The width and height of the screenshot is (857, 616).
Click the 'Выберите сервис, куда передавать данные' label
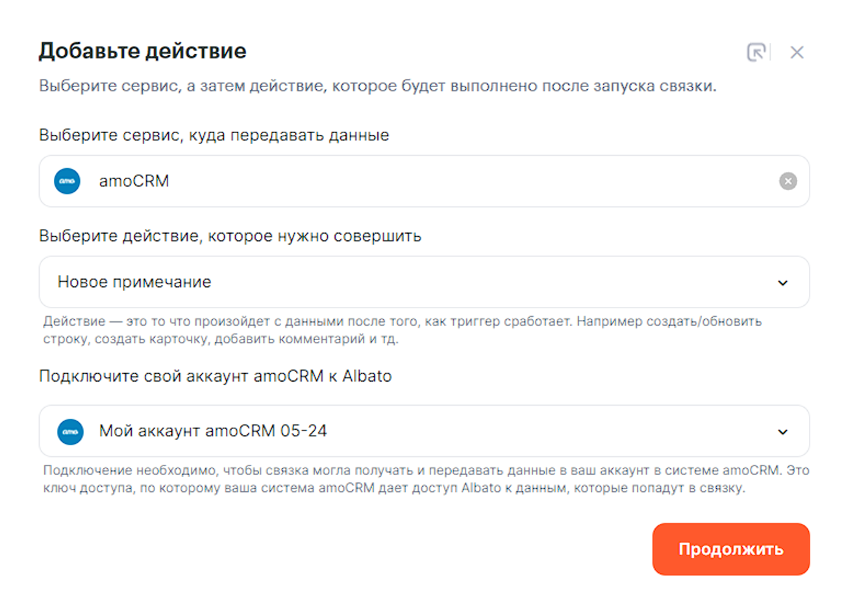[214, 135]
